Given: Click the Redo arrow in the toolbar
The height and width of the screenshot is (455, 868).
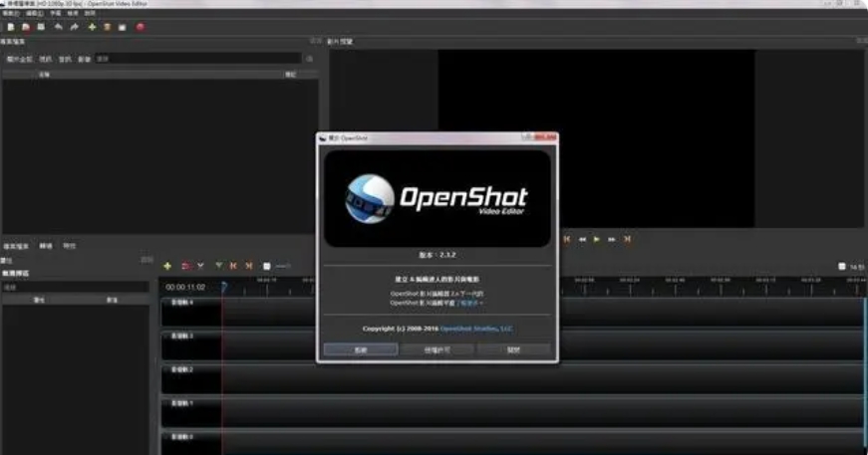Looking at the screenshot, I should (74, 27).
